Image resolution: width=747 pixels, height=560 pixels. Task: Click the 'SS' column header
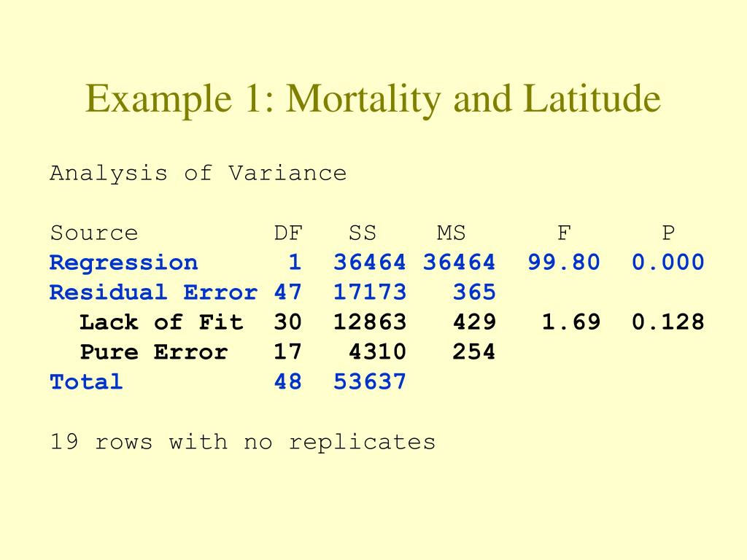(362, 233)
